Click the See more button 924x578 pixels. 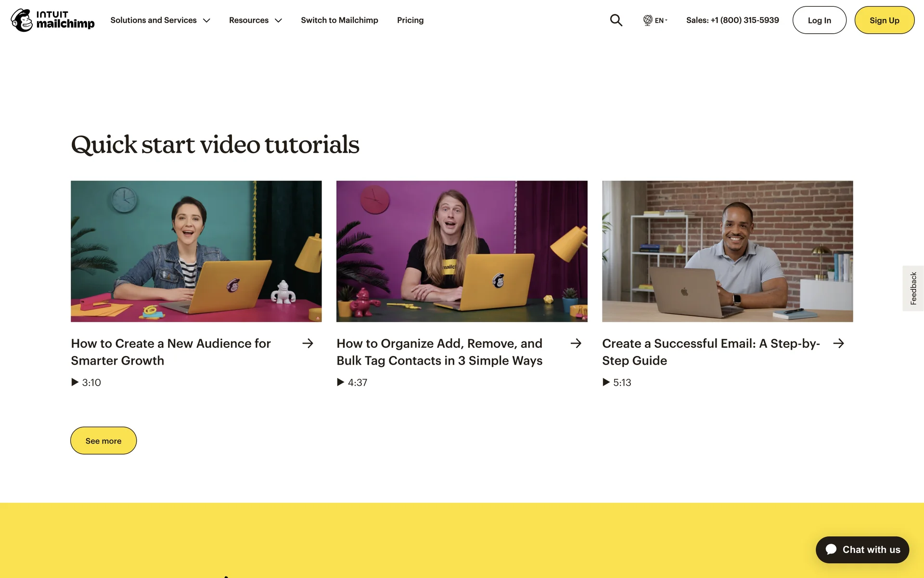click(103, 440)
